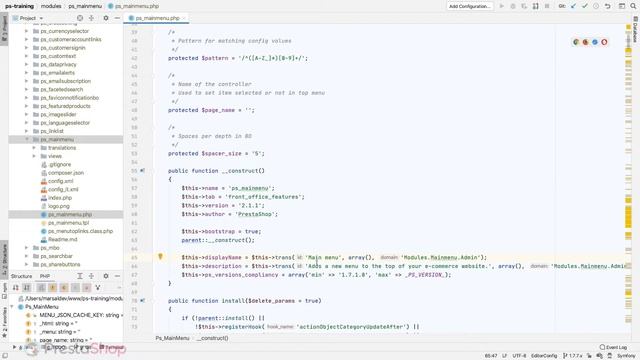The width and height of the screenshot is (640, 360).
Task: Open the Favorites side tool window
Action: (4, 322)
